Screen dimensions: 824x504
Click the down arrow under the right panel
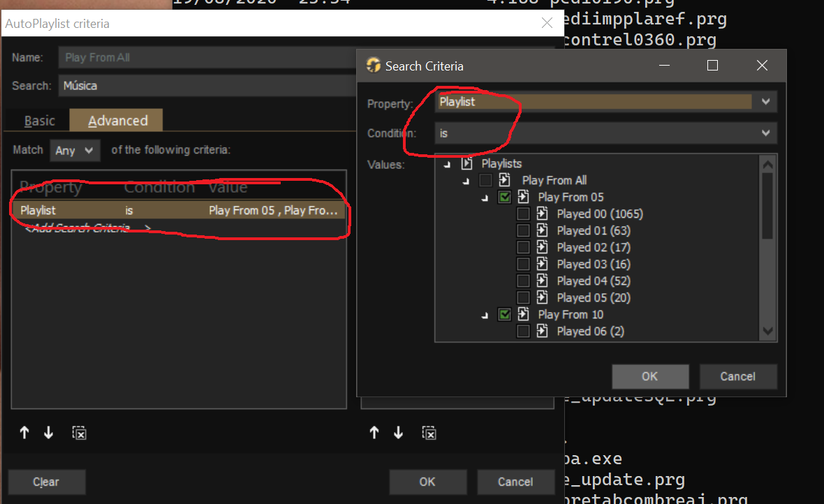[x=398, y=433]
